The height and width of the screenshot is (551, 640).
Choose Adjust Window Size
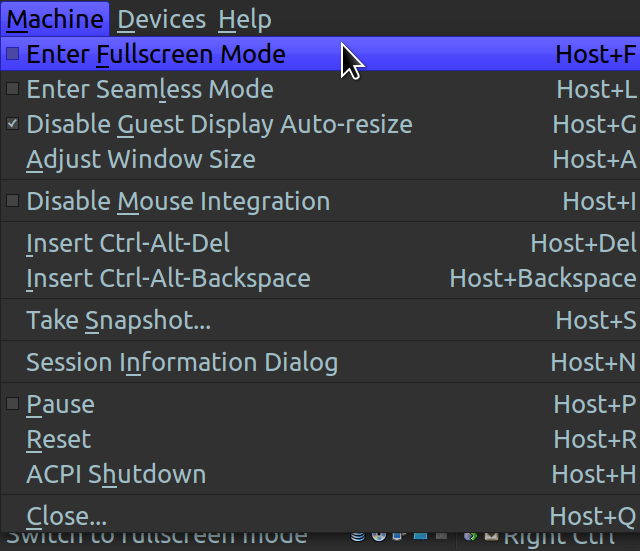(320, 159)
